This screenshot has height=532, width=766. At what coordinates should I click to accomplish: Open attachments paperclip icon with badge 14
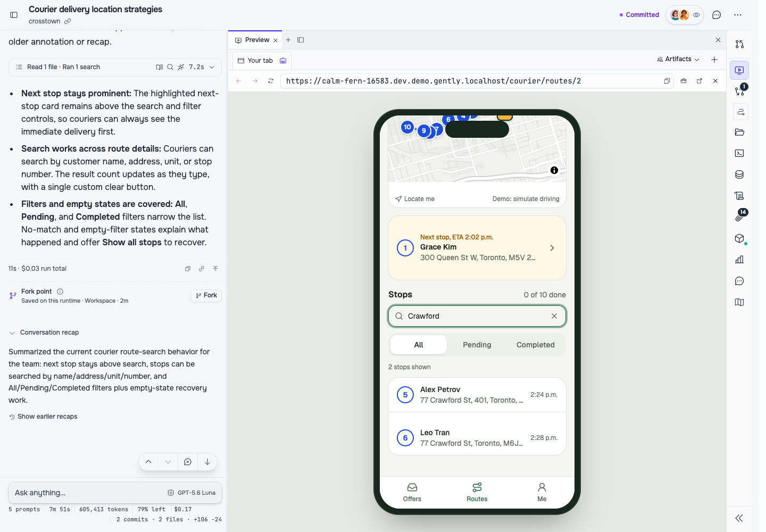click(739, 217)
